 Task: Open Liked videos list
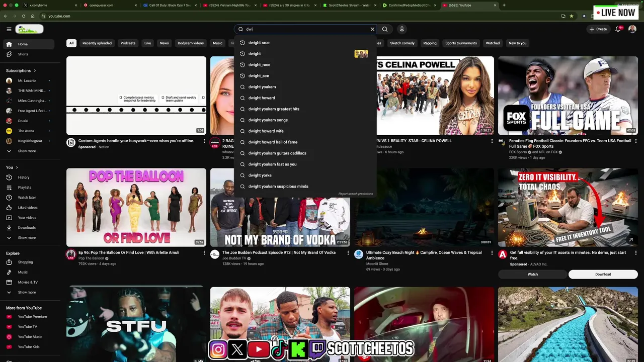pos(29,208)
